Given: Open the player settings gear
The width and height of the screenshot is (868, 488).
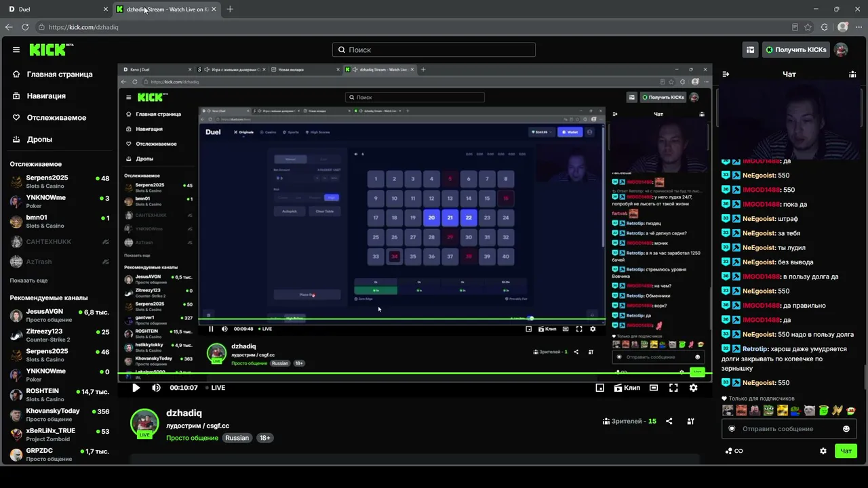Looking at the screenshot, I should (693, 388).
